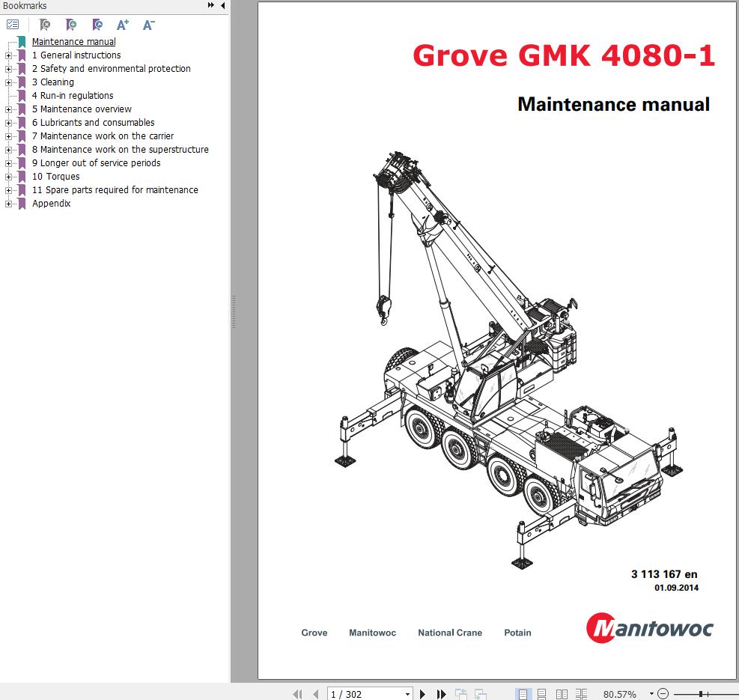The image size is (739, 700).
Task: Increase bookmark text size with A+
Action: point(123,25)
